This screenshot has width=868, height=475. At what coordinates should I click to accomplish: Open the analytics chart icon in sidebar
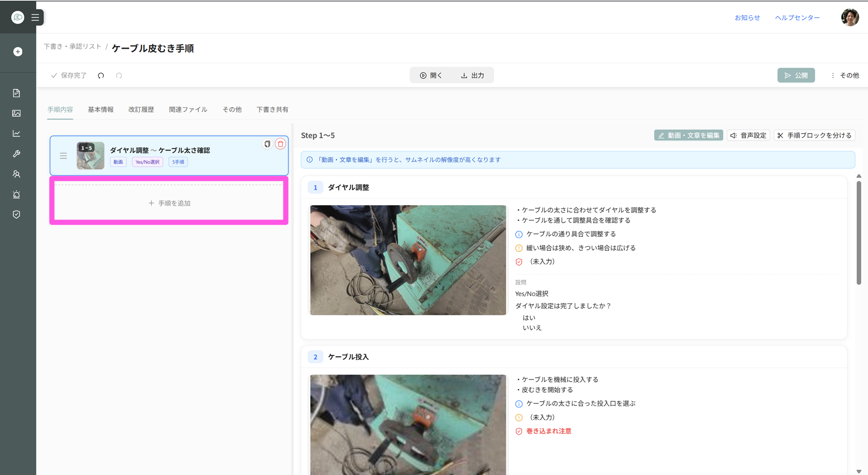pos(16,134)
